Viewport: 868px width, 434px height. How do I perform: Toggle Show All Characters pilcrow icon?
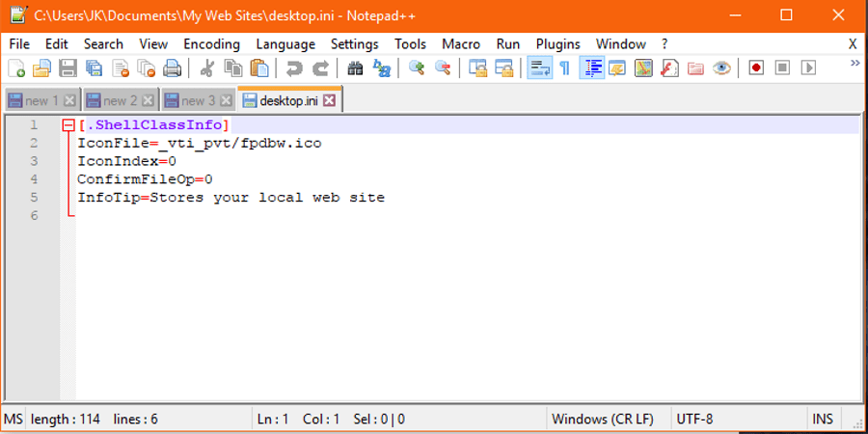564,68
